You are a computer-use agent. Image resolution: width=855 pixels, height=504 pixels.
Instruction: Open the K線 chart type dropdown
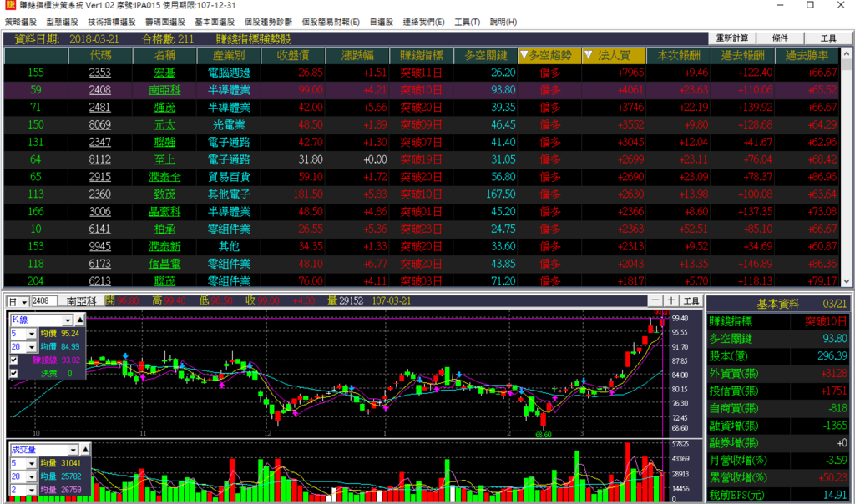coord(68,320)
